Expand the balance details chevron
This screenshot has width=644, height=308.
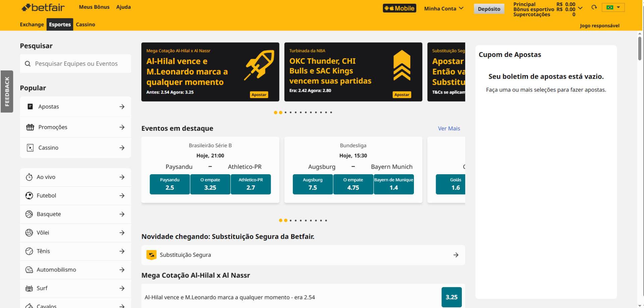pyautogui.click(x=580, y=8)
